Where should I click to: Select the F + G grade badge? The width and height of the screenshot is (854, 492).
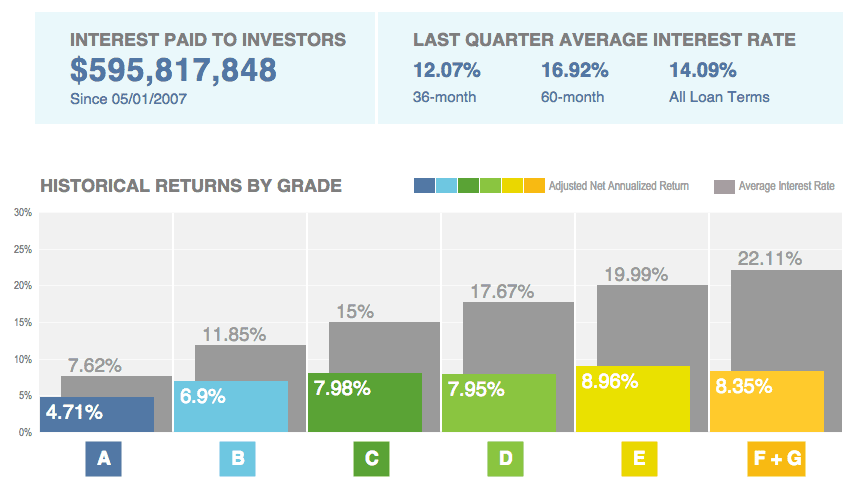coord(775,459)
